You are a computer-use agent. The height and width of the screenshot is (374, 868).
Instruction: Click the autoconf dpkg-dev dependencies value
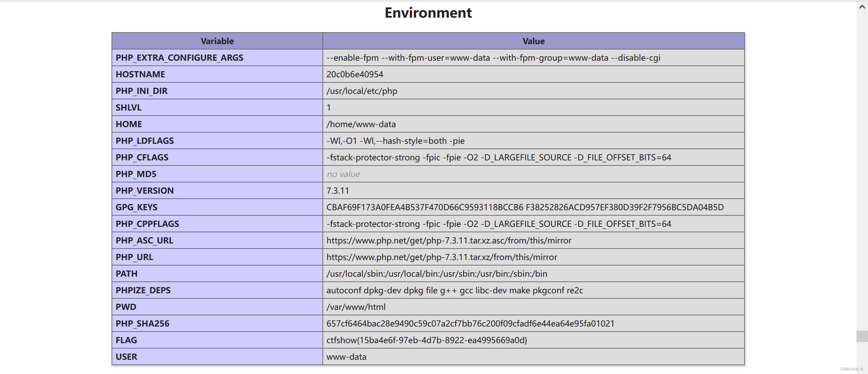click(x=455, y=290)
